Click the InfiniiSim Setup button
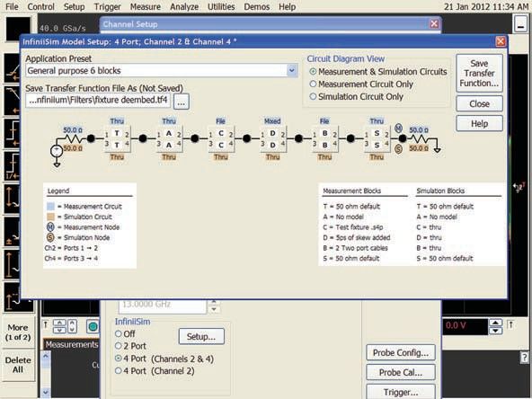This screenshot has width=532, height=399. coord(201,337)
